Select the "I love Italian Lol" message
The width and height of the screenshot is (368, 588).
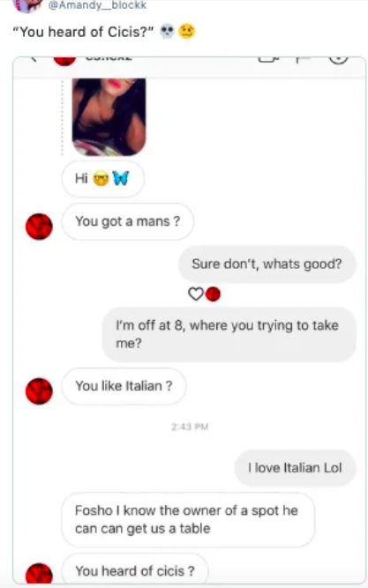coord(295,468)
